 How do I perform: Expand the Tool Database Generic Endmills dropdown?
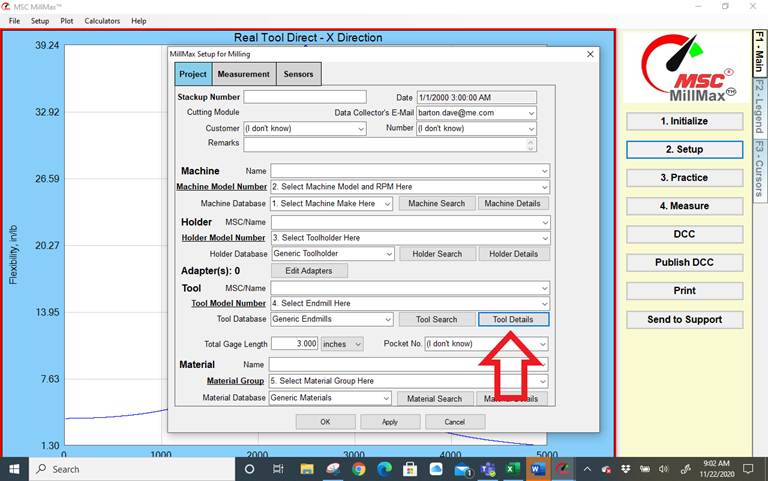[x=387, y=319]
